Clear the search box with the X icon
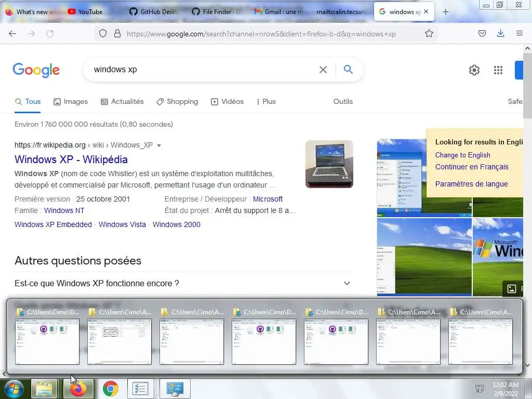Viewport: 532px width, 399px height. [323, 70]
